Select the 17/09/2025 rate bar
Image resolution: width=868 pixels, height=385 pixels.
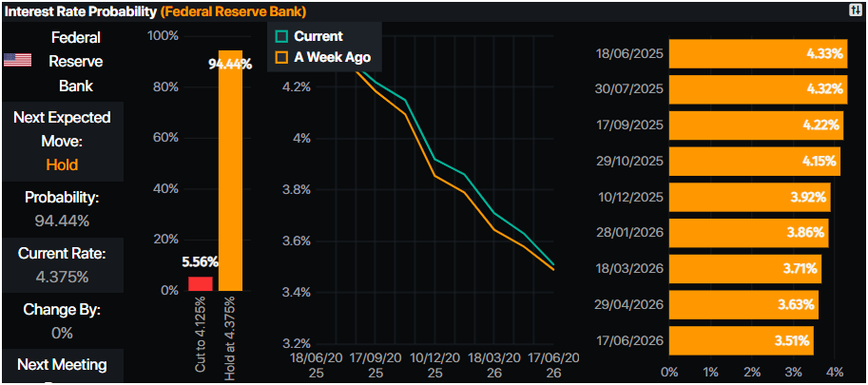pos(755,125)
